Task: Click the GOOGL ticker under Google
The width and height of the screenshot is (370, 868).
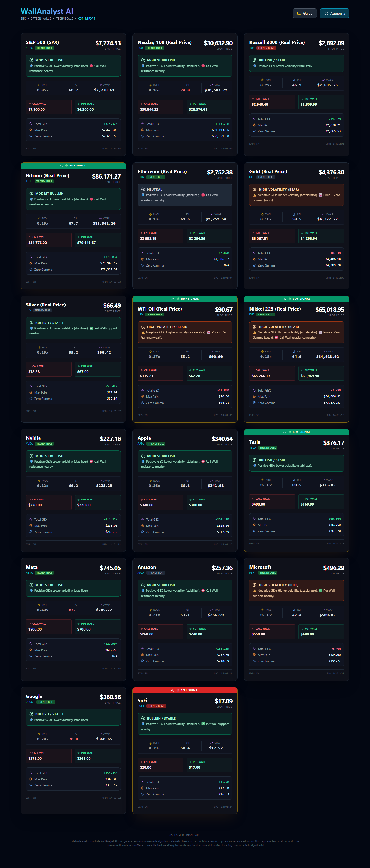Action: (30, 702)
